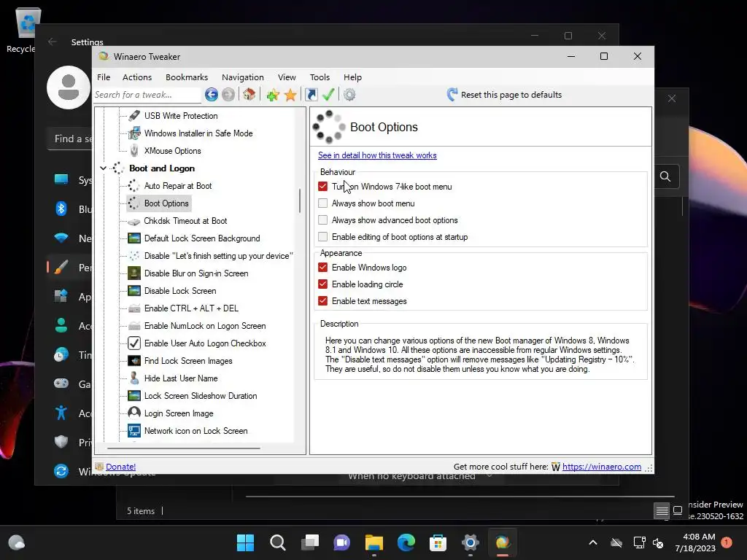Viewport: 747px width, 560px height.
Task: Open the https://winaero.com link
Action: click(602, 467)
